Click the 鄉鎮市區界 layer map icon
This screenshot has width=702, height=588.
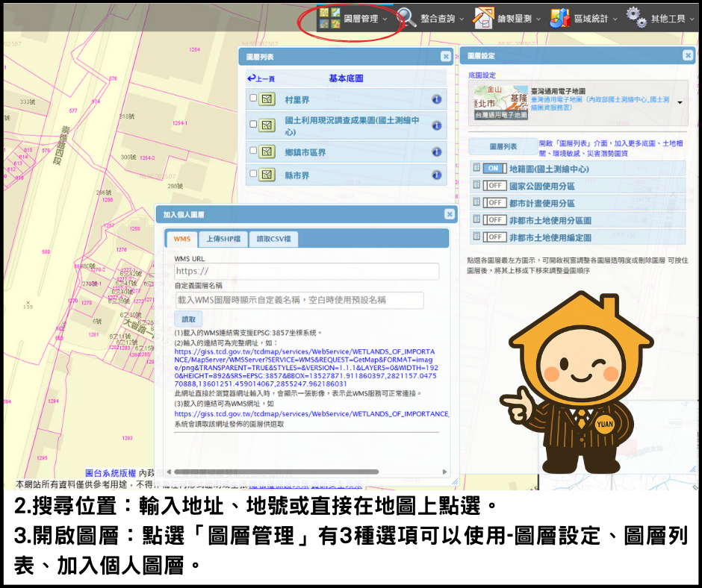pos(267,152)
